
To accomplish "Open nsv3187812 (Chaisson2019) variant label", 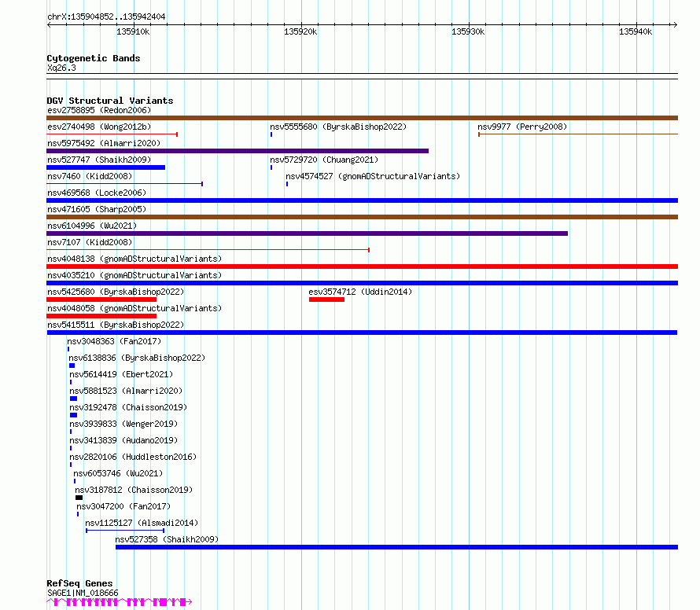I will [x=134, y=490].
